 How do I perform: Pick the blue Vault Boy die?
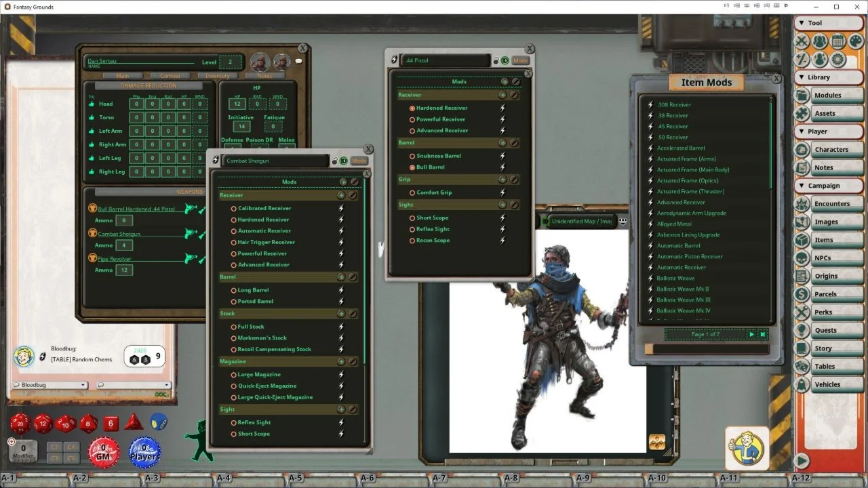[x=159, y=422]
